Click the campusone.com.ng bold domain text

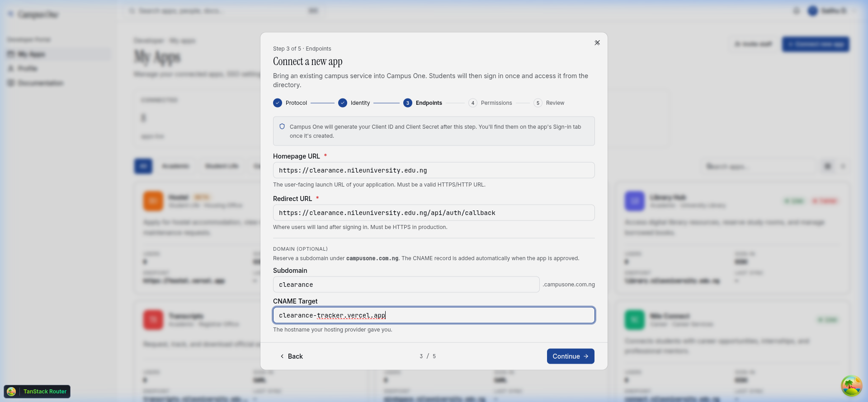[372, 258]
